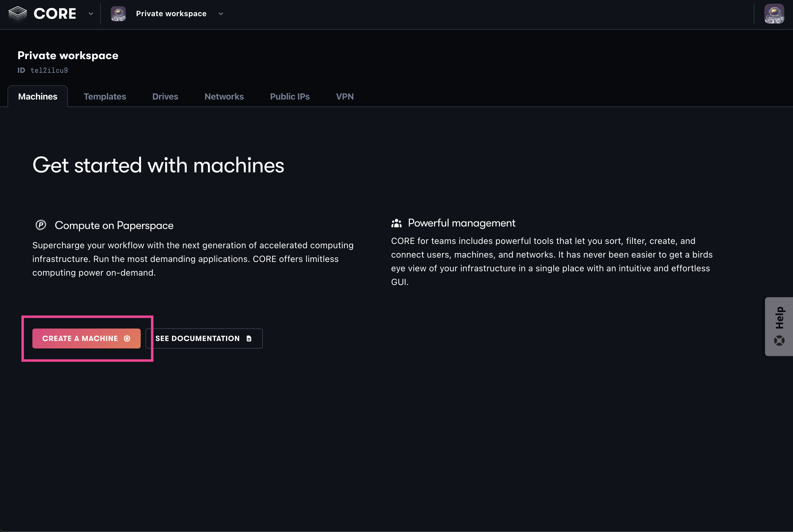Expand the Private workspace dropdown

(220, 13)
